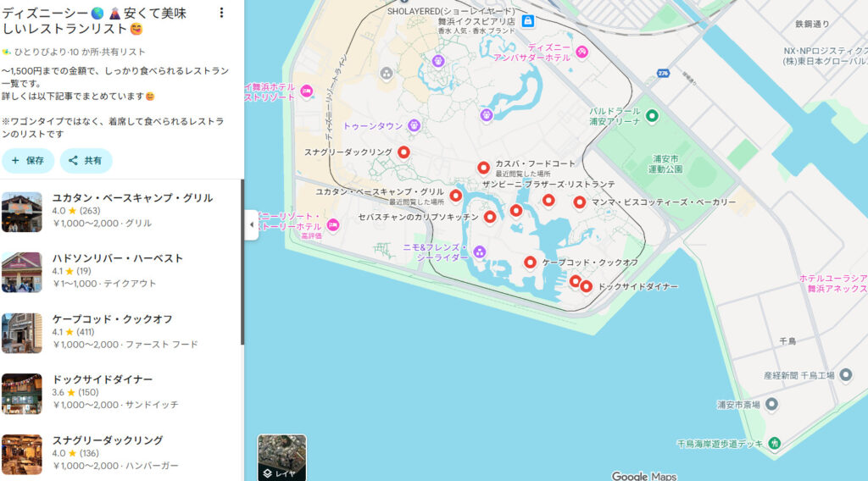Click the ドックサイドダイナー red pin

coord(586,286)
